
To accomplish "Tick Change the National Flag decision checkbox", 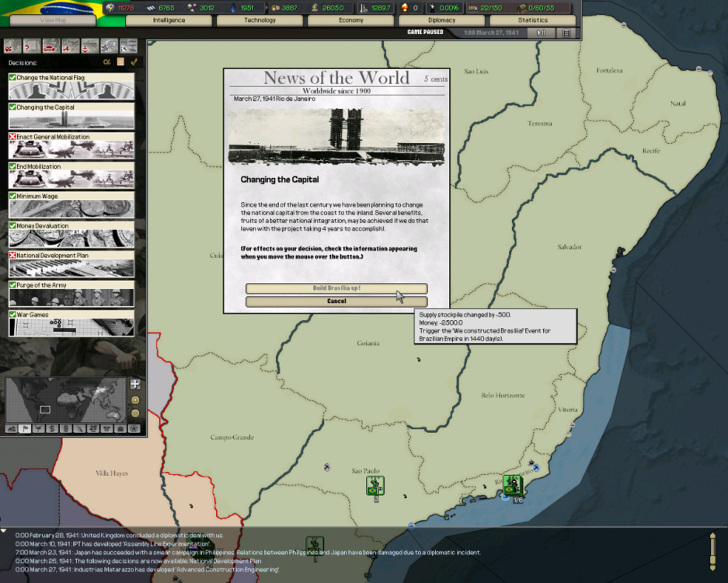I will click(12, 78).
